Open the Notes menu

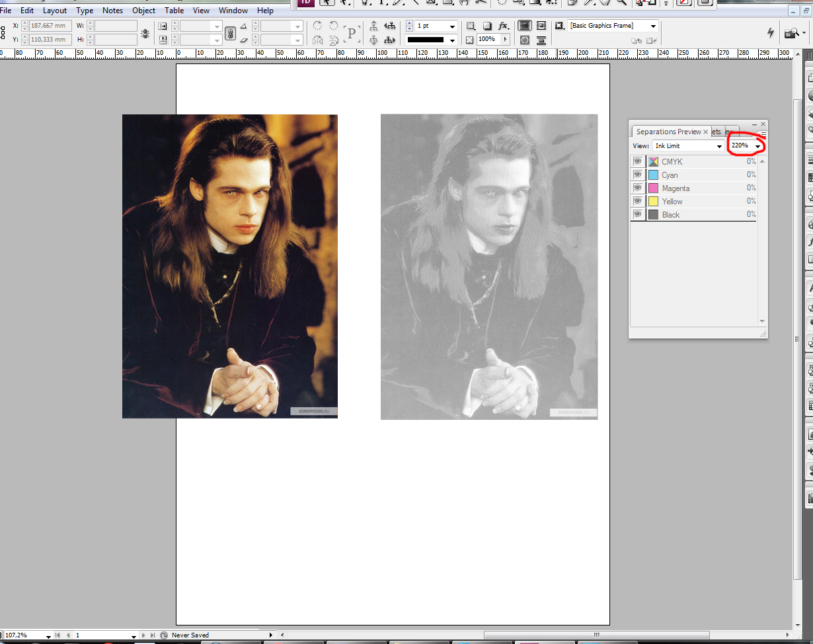pos(113,11)
